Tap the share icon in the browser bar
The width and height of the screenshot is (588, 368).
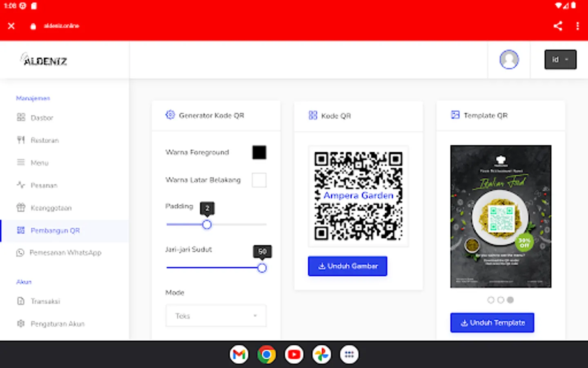(558, 26)
